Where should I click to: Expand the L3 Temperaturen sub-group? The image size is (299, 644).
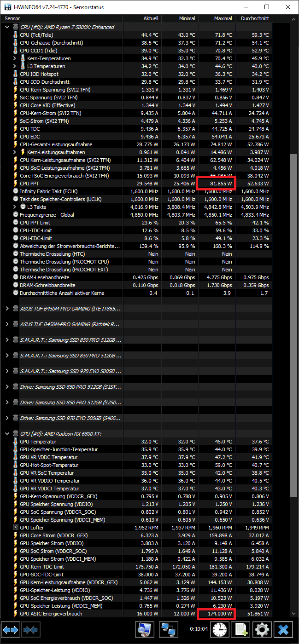(x=15, y=66)
